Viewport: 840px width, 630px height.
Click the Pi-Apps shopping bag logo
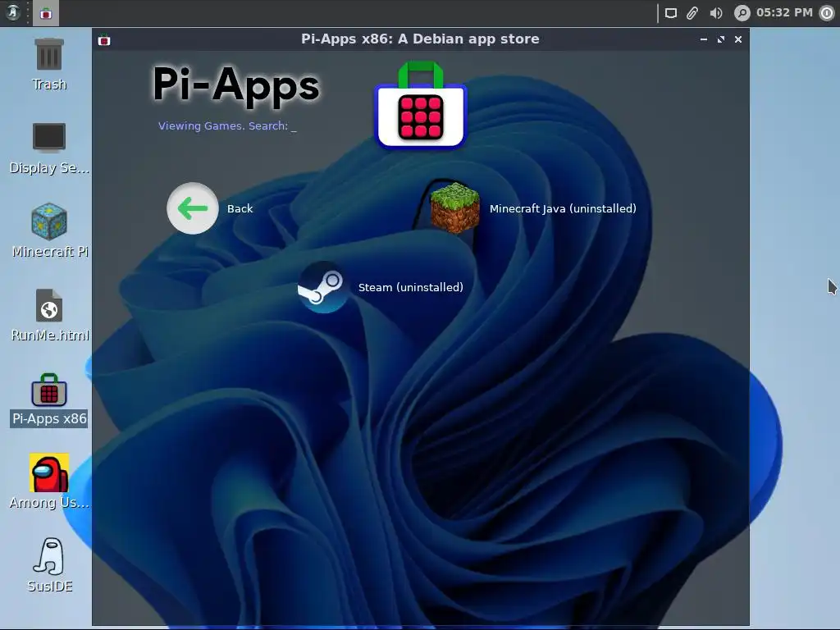(421, 105)
